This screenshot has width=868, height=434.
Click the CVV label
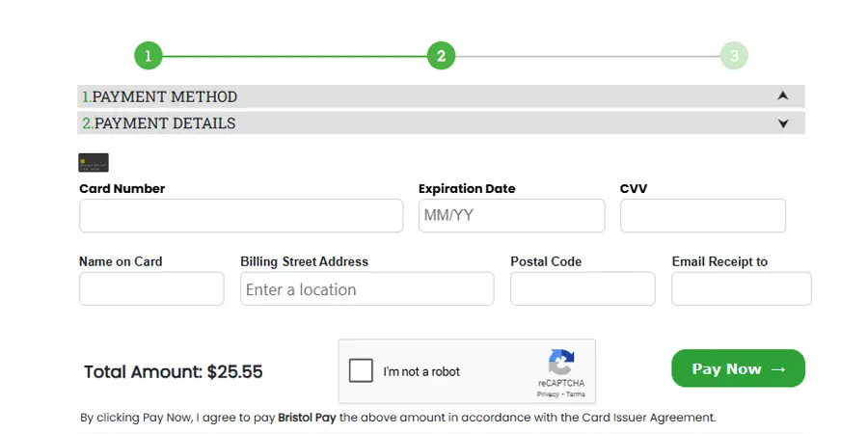(x=634, y=189)
